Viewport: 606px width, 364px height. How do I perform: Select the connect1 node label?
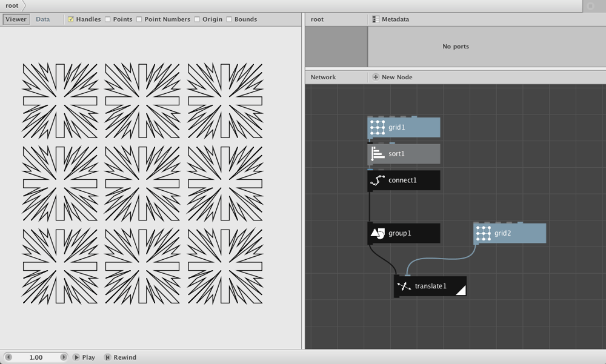click(402, 180)
